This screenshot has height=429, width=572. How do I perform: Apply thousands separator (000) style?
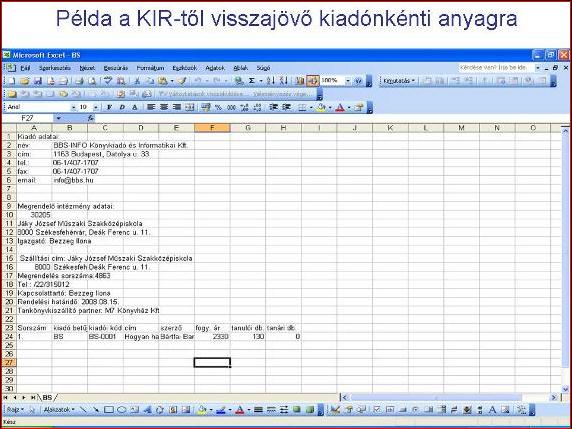(x=231, y=107)
